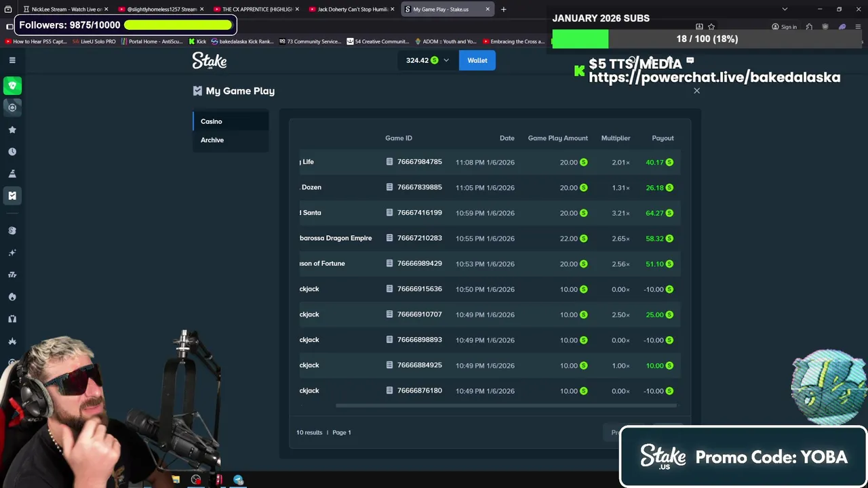The height and width of the screenshot is (488, 868).
Task: Switch to NickLee Stream browser tab
Action: [x=66, y=9]
